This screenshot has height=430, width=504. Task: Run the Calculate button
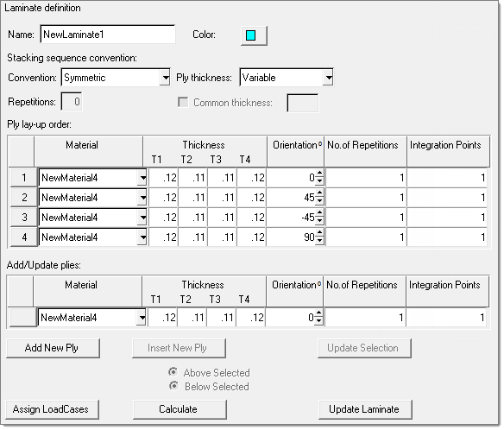(x=180, y=409)
